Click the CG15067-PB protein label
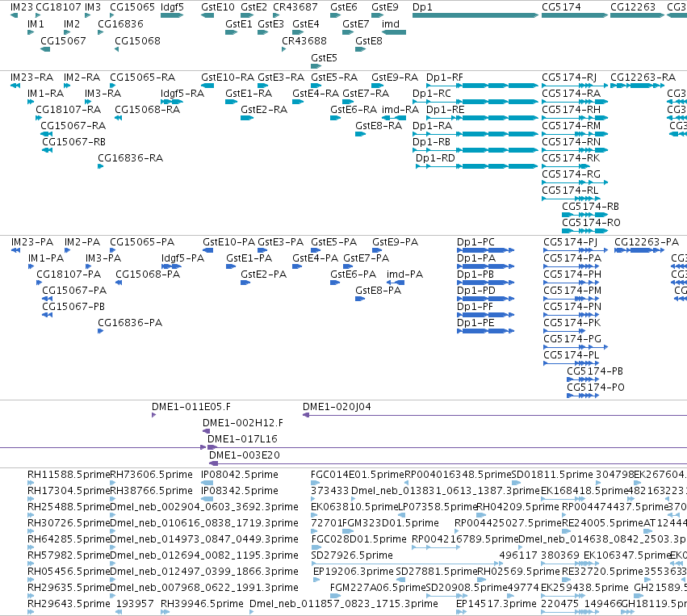 pos(73,306)
